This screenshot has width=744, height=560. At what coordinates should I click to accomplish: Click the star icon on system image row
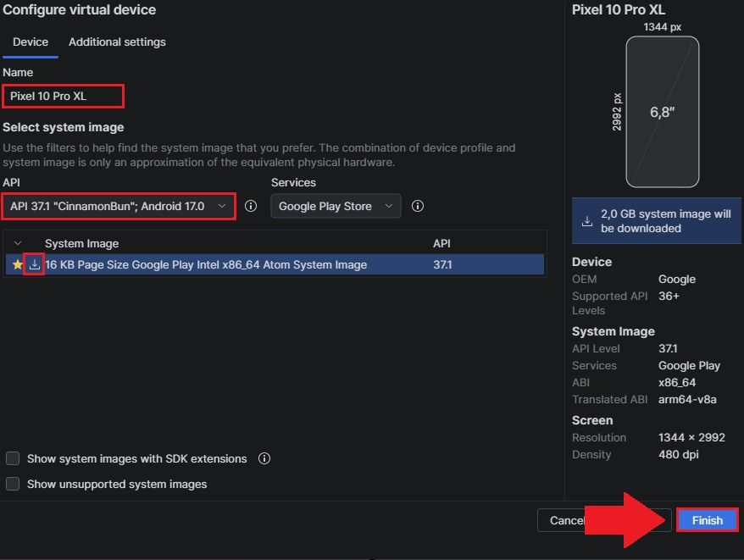coord(18,264)
